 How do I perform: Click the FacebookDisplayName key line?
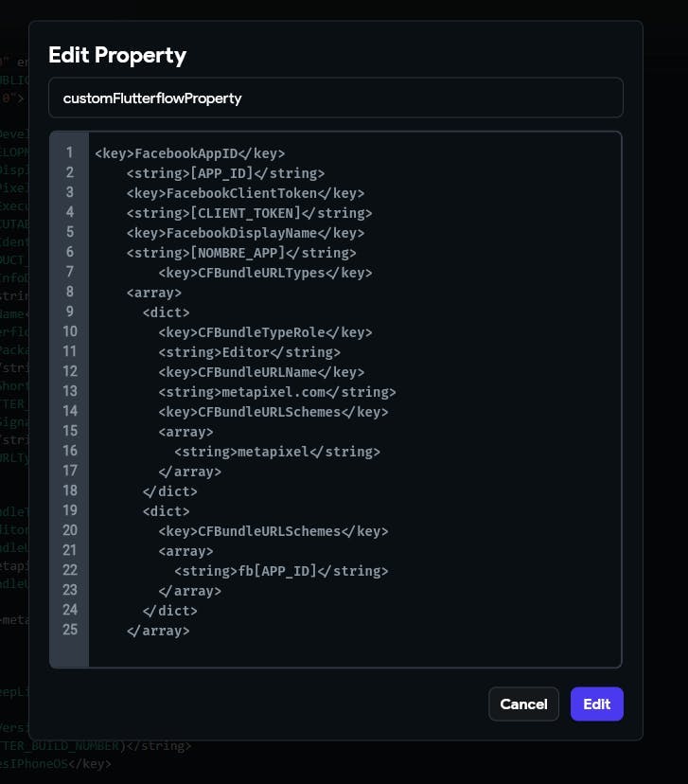pos(245,233)
